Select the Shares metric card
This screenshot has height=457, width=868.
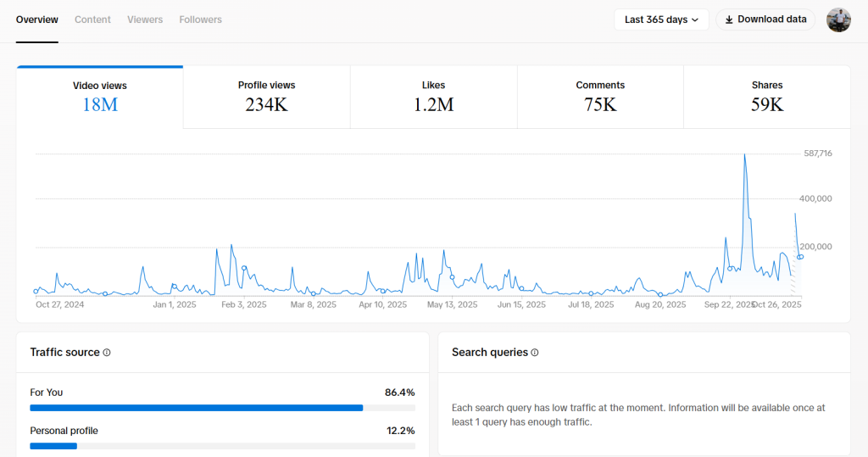point(767,97)
